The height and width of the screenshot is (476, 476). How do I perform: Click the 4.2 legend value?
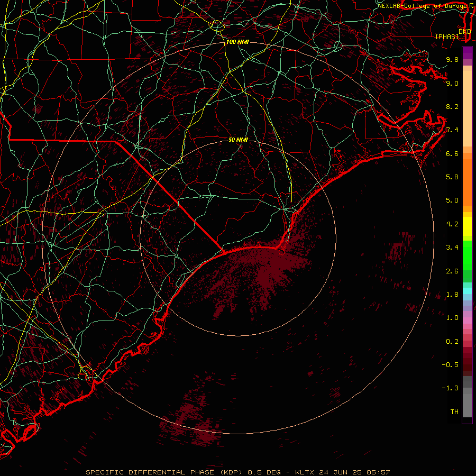coord(452,224)
